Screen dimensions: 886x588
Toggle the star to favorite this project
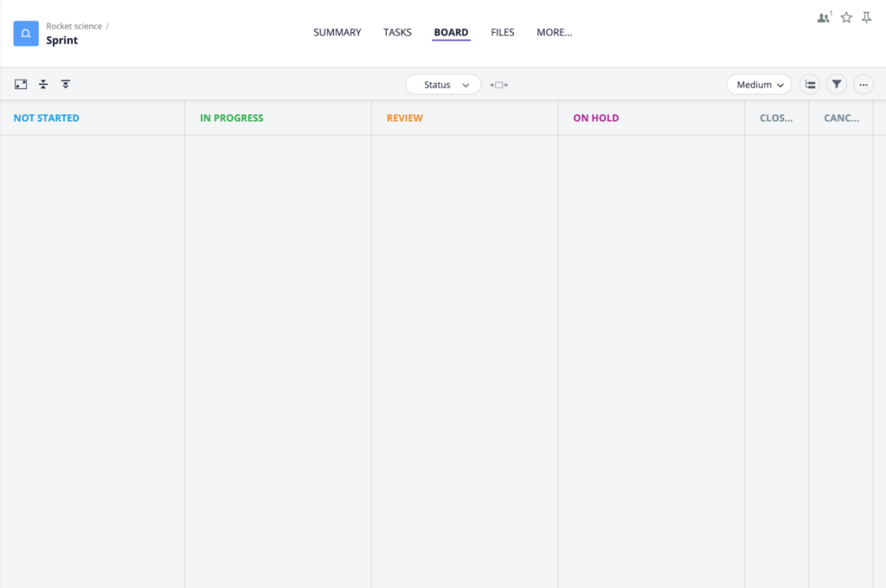[845, 16]
